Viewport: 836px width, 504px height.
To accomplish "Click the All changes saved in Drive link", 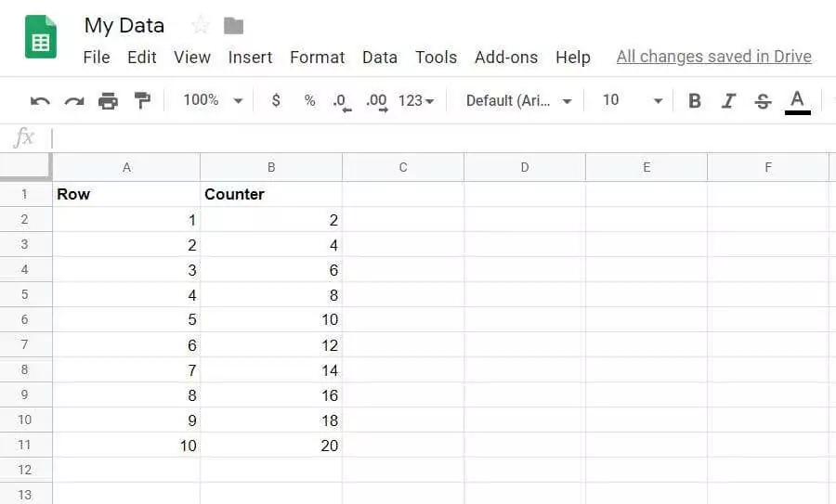I will [713, 57].
